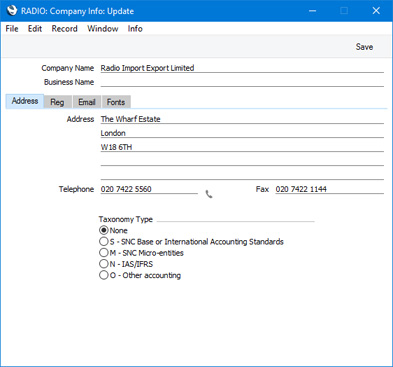Select the None taxonomy type
Screen dimensions: 393x367
(x=104, y=230)
